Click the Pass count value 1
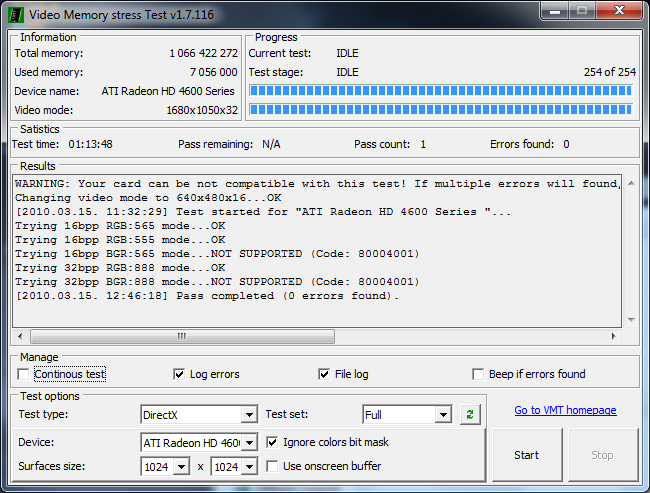The height and width of the screenshot is (493, 650). click(x=423, y=144)
